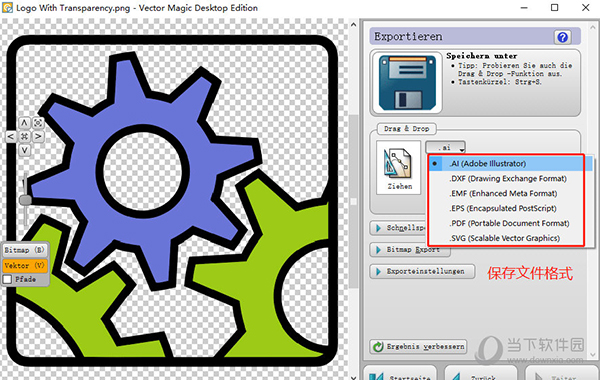Viewport: 600px width, 380px height.
Task: Click the Weiter button
Action: click(x=561, y=373)
